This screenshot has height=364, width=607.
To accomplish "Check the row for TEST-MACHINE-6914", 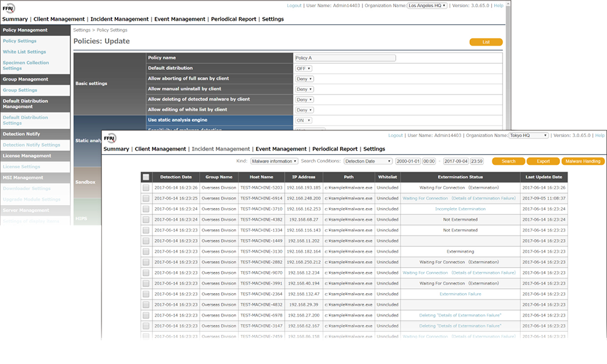I will pyautogui.click(x=146, y=198).
